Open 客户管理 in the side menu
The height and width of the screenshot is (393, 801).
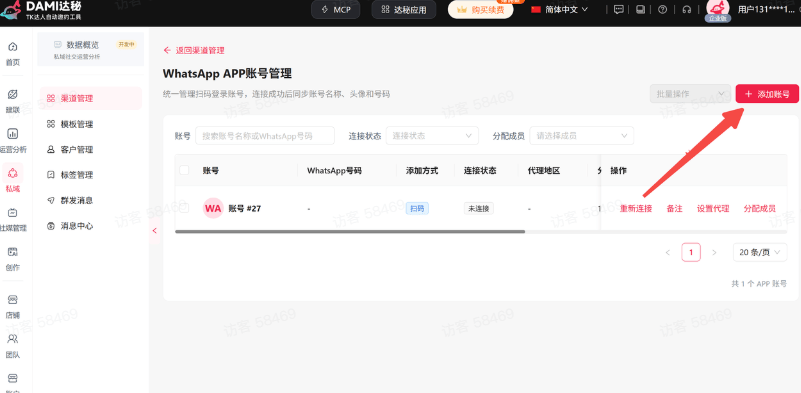click(x=90, y=150)
